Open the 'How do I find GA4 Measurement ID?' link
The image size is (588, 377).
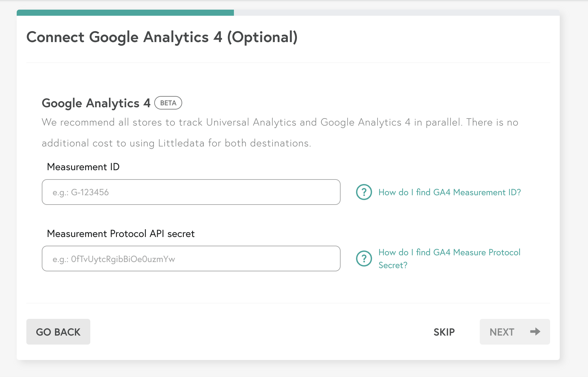click(x=450, y=192)
